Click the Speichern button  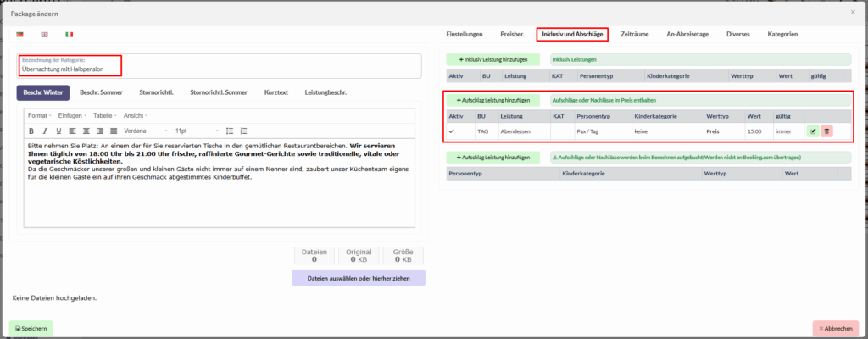point(31,328)
